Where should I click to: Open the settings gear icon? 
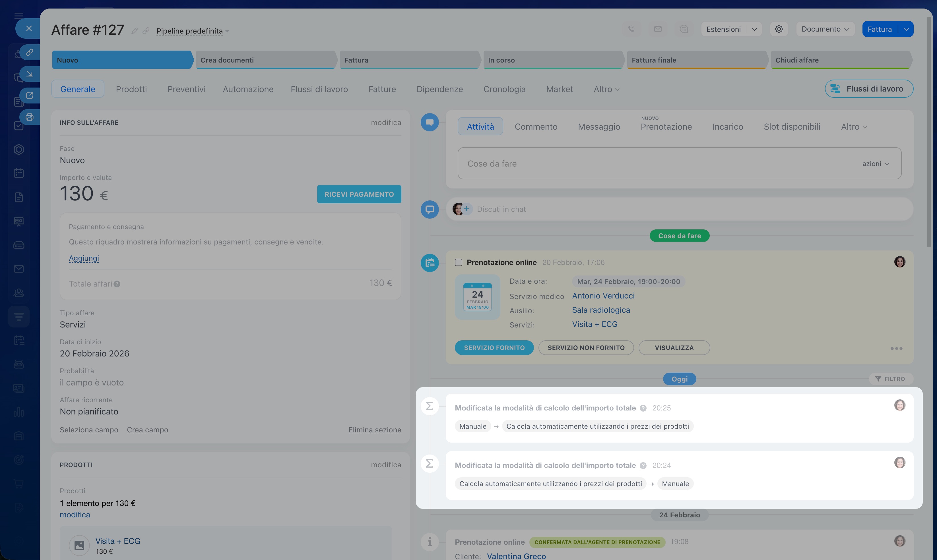779,29
